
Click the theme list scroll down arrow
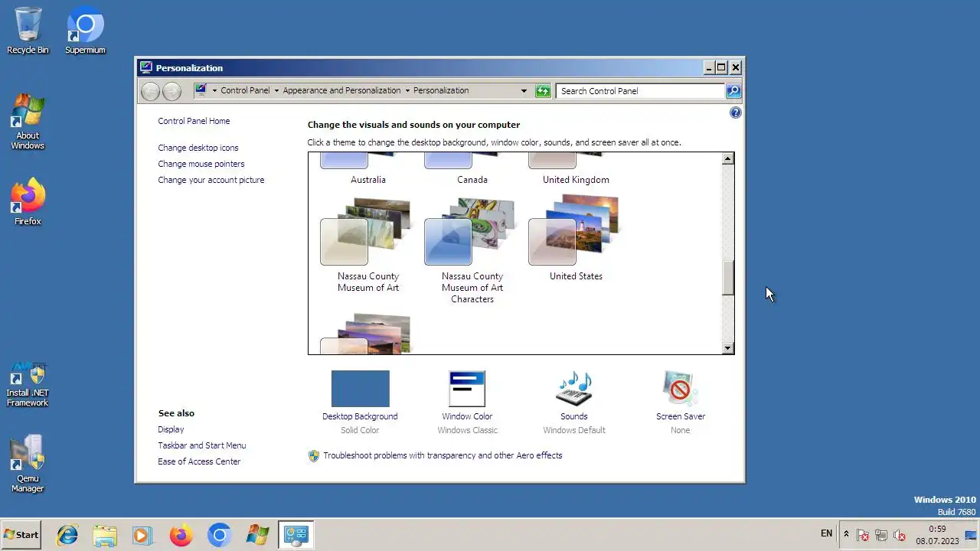tap(727, 348)
